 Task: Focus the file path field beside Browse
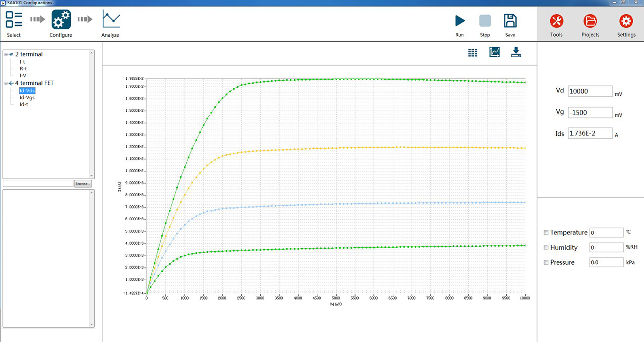(x=38, y=184)
